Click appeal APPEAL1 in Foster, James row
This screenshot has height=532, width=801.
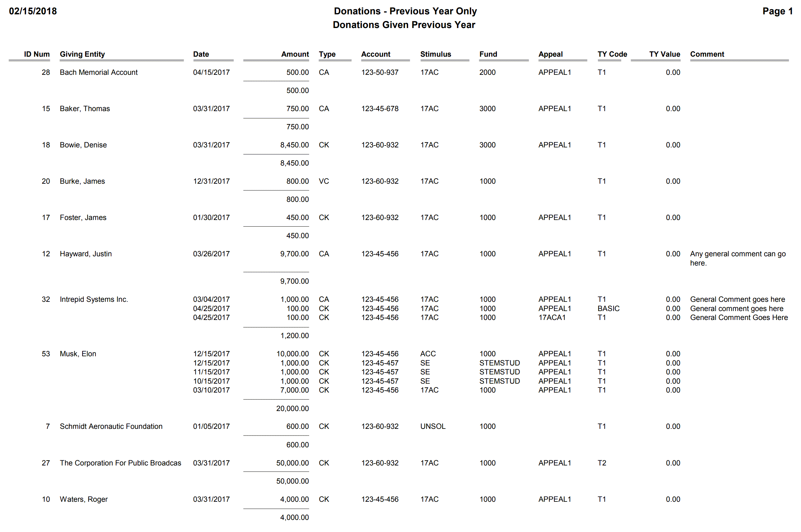tap(555, 217)
